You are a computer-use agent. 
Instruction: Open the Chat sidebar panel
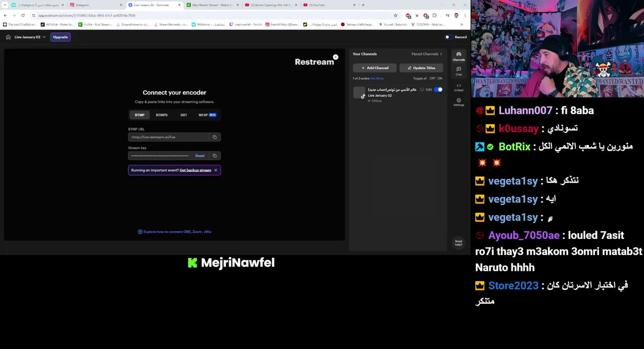pos(458,71)
